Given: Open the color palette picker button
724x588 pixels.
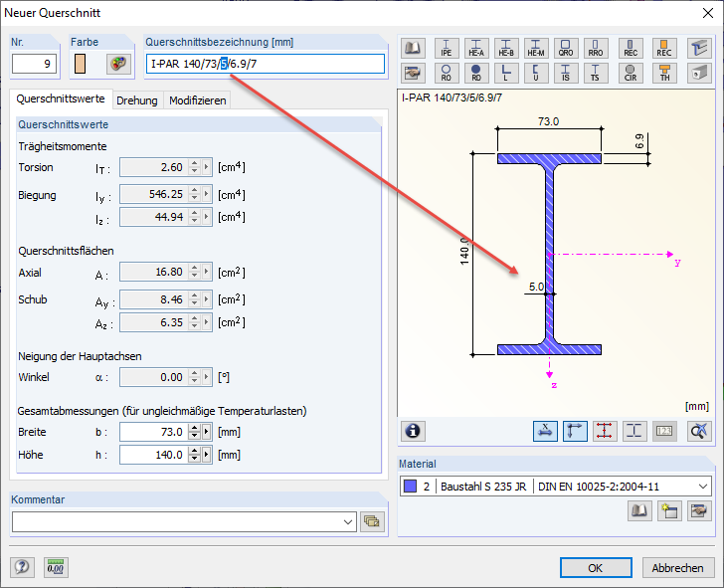Looking at the screenshot, I should (x=118, y=64).
